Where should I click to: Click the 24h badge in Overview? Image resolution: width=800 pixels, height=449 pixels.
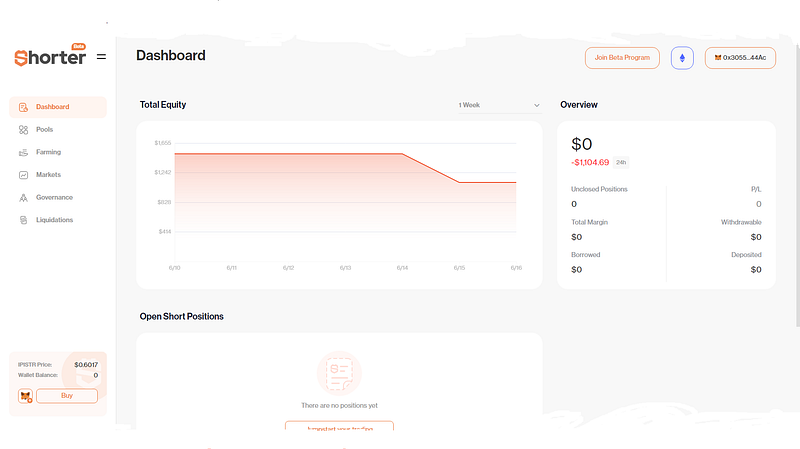click(621, 162)
